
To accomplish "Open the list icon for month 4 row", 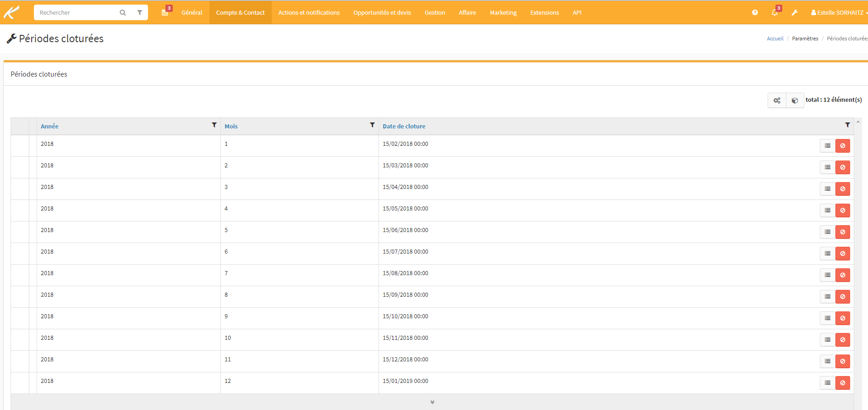I will pyautogui.click(x=828, y=211).
